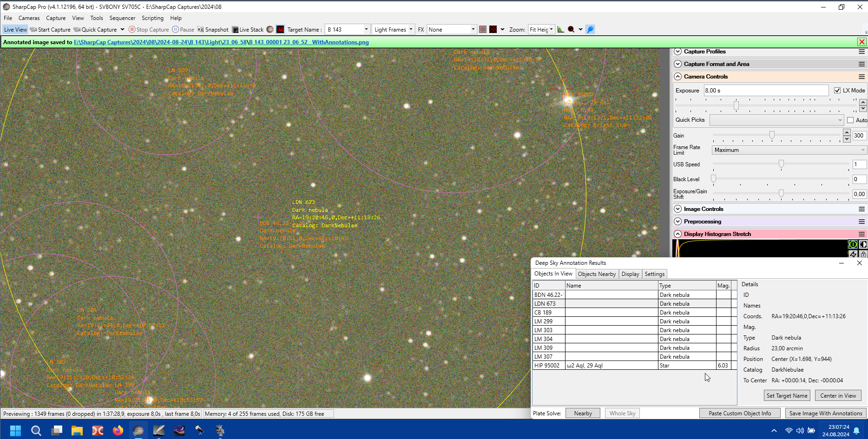The height and width of the screenshot is (439, 868).
Task: Click the Live View toolbar button
Action: [15, 29]
